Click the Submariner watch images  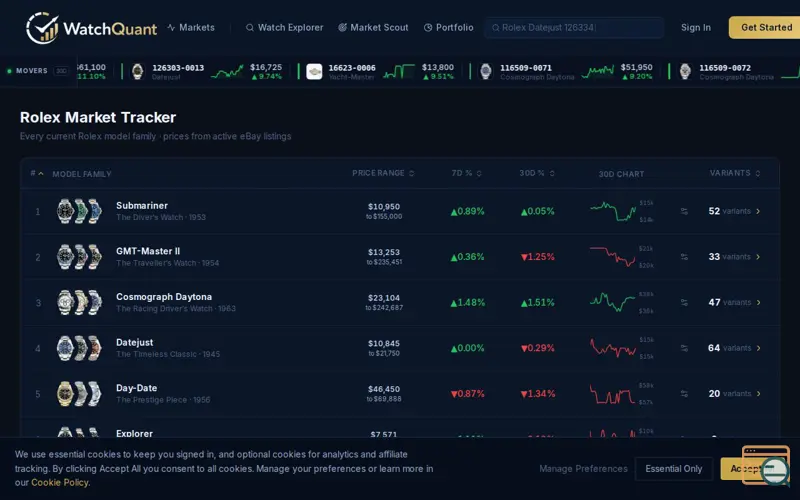[x=79, y=211]
